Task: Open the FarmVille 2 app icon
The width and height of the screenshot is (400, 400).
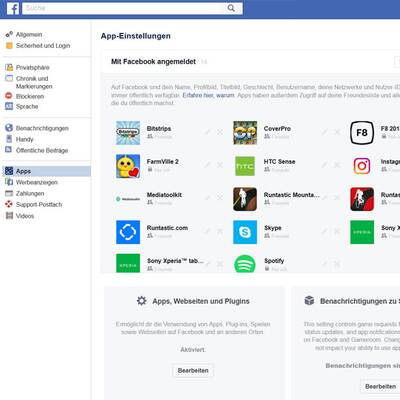Action: pos(128,166)
